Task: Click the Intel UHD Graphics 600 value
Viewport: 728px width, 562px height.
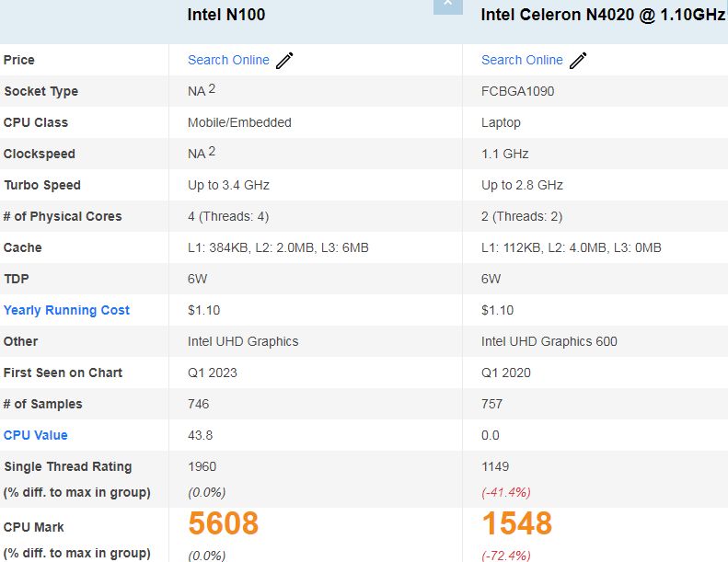Action: [549, 341]
